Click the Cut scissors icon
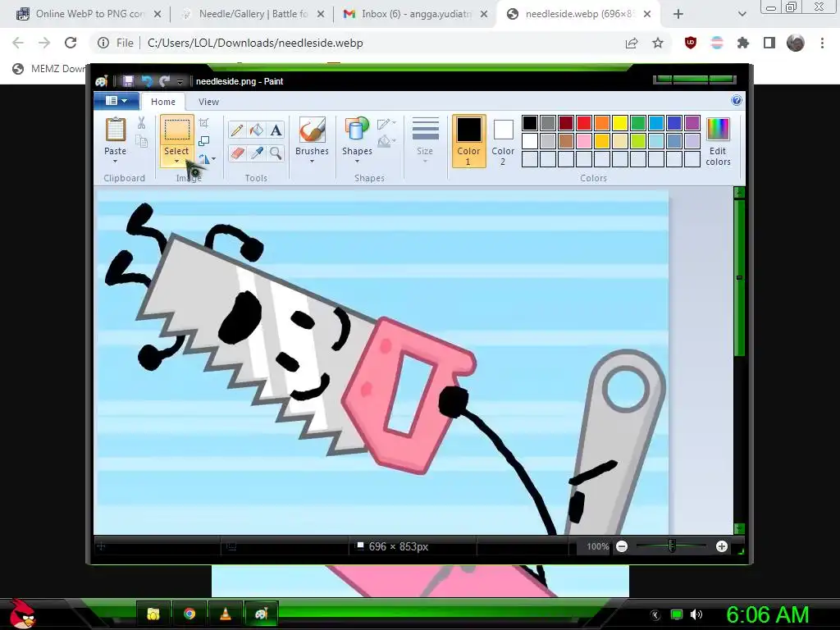 (x=141, y=123)
